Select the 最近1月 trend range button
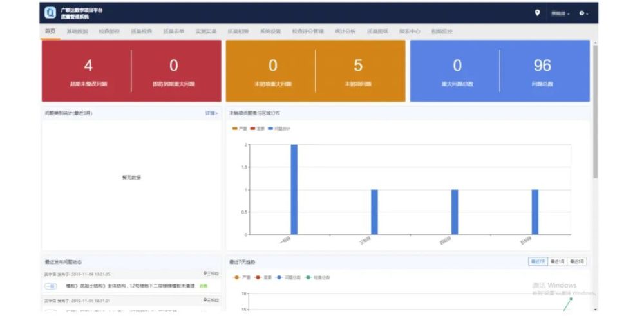 (x=557, y=261)
